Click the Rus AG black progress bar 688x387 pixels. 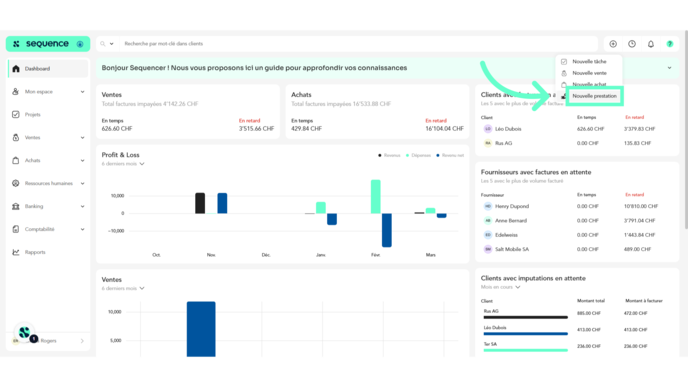coord(526,317)
